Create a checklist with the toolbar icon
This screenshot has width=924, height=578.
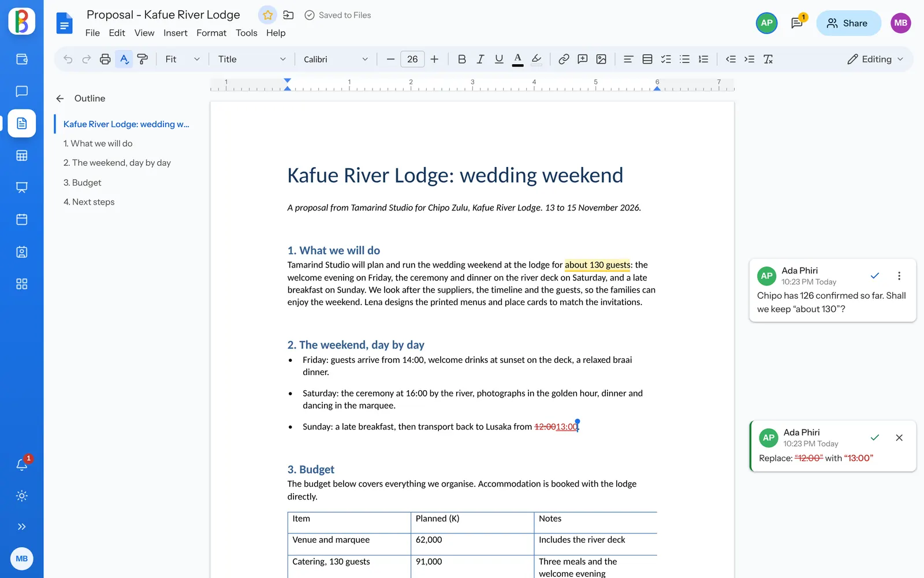666,59
